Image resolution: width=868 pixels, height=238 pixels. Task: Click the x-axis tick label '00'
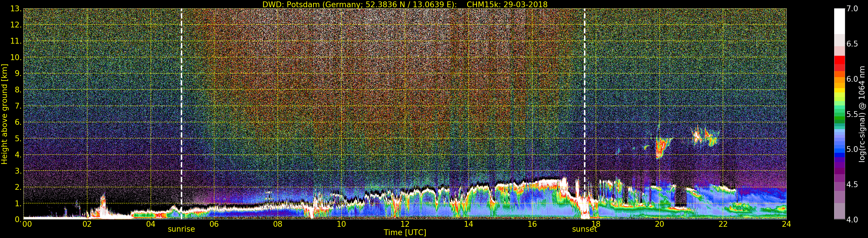[x=27, y=224]
